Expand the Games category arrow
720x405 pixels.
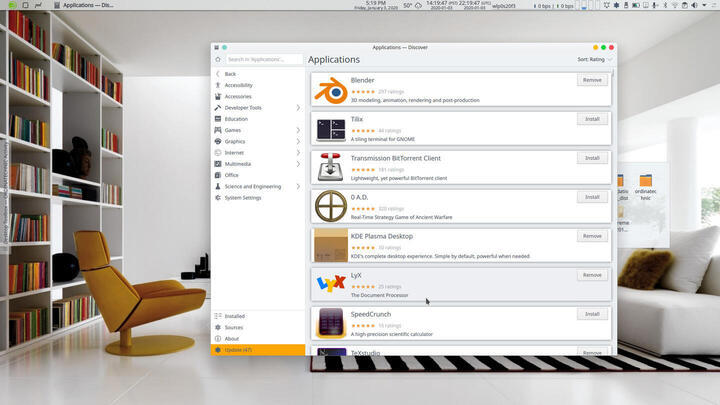click(298, 130)
